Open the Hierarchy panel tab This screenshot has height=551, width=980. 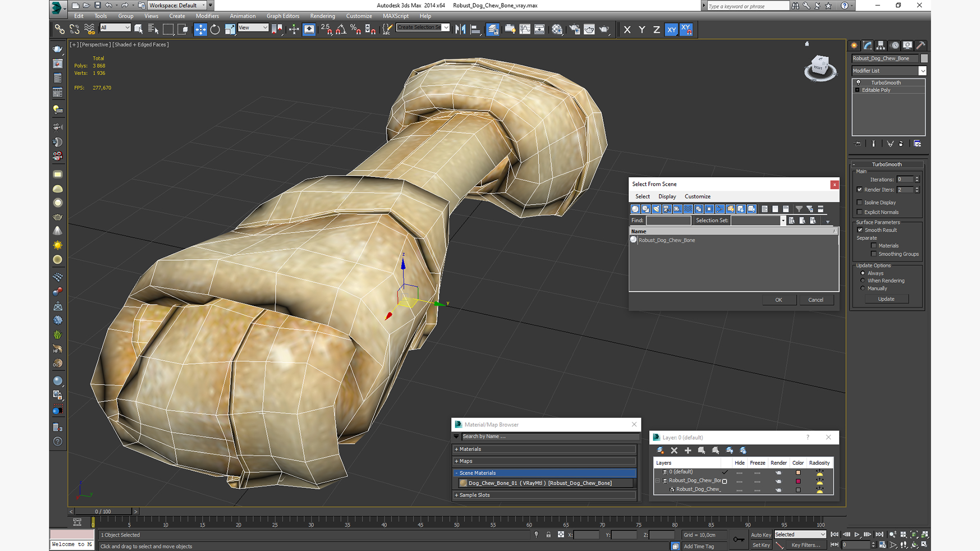coord(880,45)
